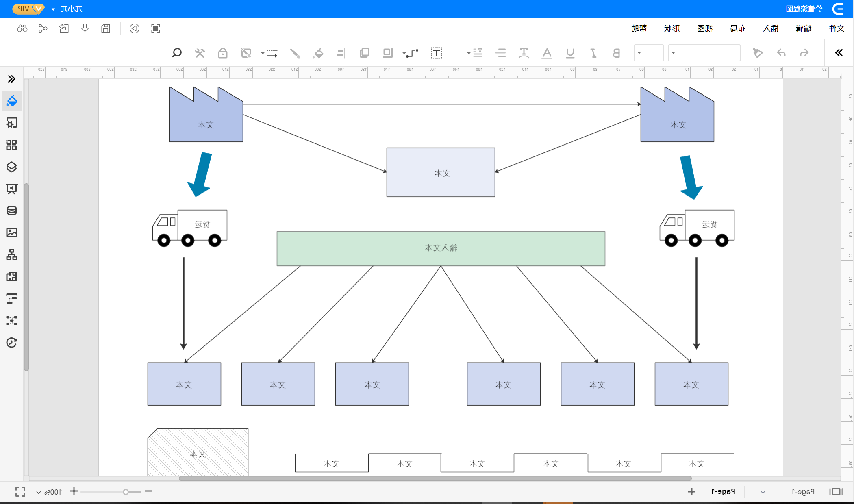
Task: Expand the page list chevron at bottom
Action: click(x=763, y=492)
